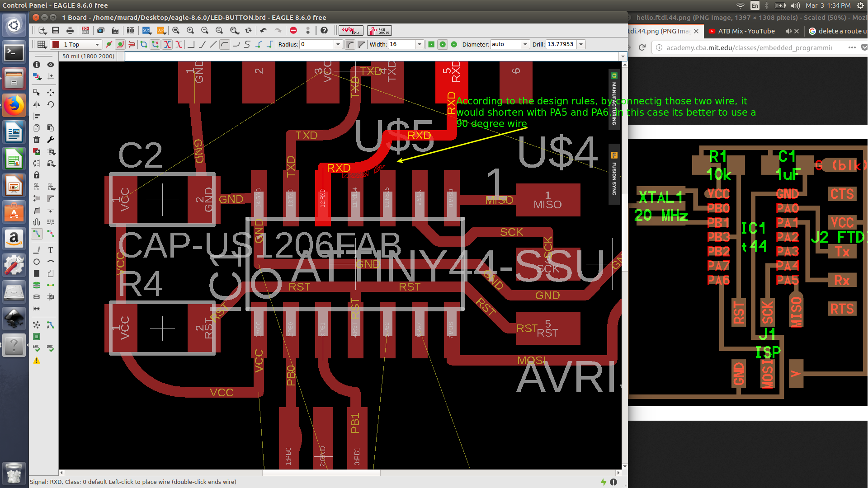
Task: Select the Info tool
Action: (x=37, y=65)
